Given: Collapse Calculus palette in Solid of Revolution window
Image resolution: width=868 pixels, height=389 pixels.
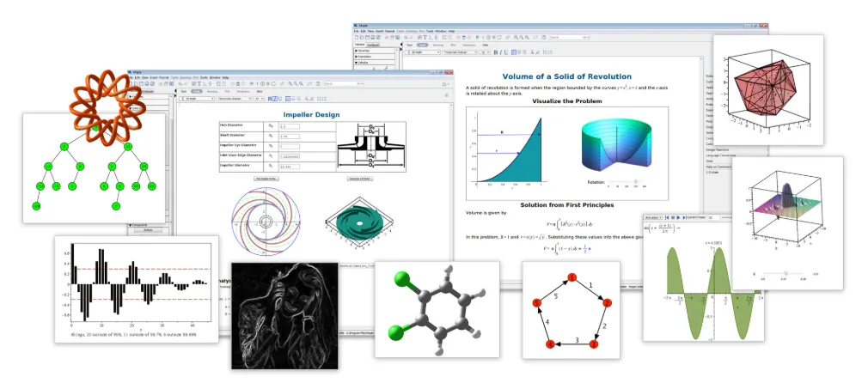Looking at the screenshot, I should (374, 63).
